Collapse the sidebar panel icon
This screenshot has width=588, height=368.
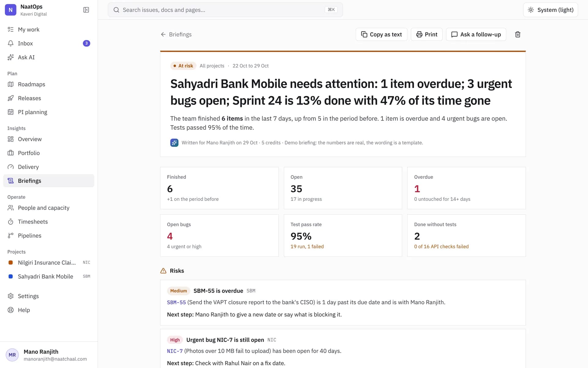click(86, 10)
